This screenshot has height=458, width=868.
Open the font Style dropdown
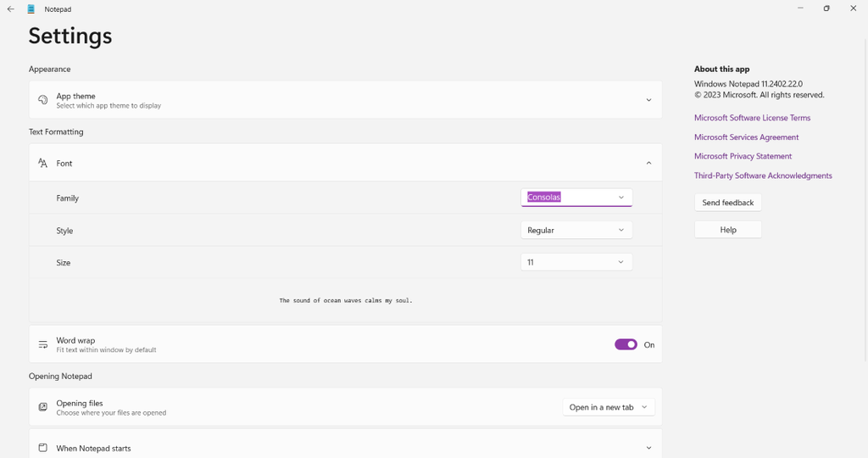click(576, 230)
